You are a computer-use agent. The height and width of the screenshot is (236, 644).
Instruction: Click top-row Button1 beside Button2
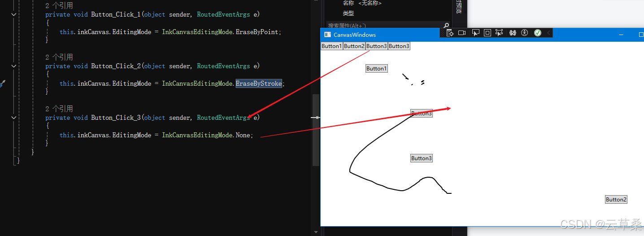(332, 46)
